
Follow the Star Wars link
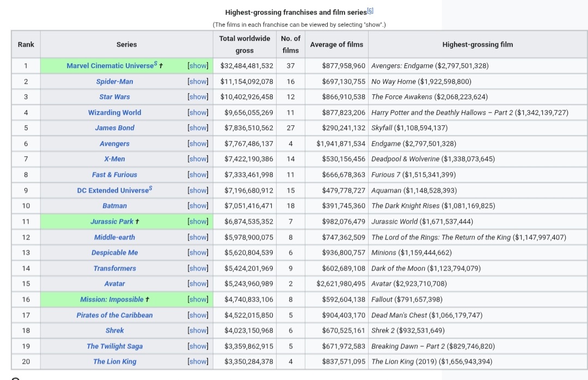point(114,97)
